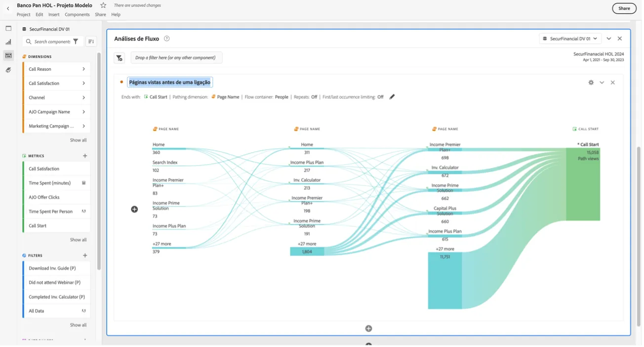Expand the Call Satisfaction dimension chevron
This screenshot has width=644, height=347.
point(83,84)
